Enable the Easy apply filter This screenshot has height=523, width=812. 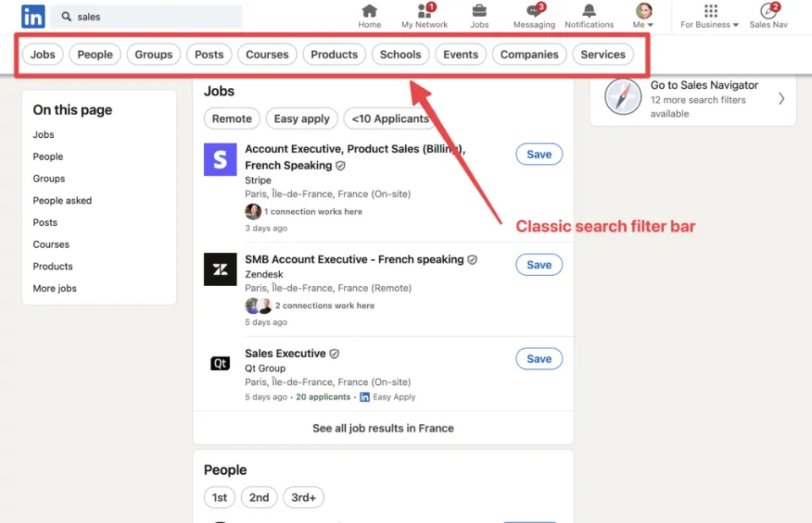point(301,118)
